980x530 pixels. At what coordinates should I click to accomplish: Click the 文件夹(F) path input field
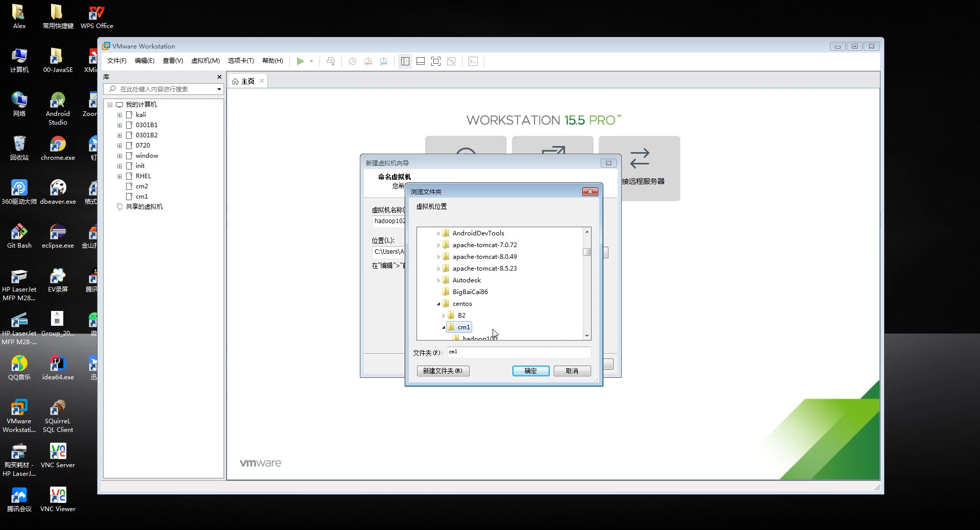coord(519,352)
